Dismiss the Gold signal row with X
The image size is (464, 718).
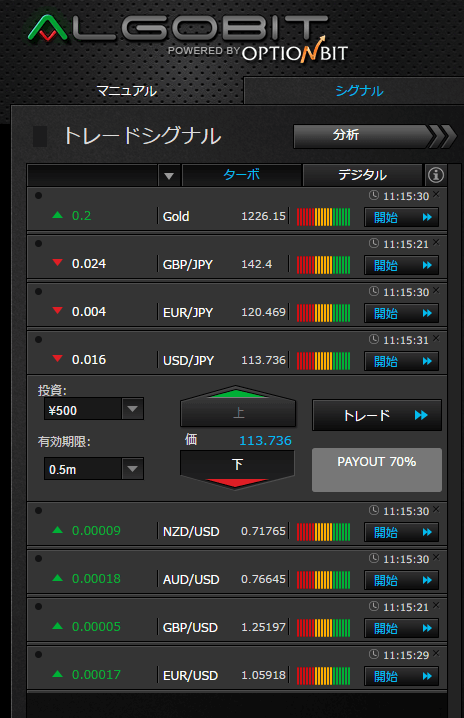(x=436, y=194)
